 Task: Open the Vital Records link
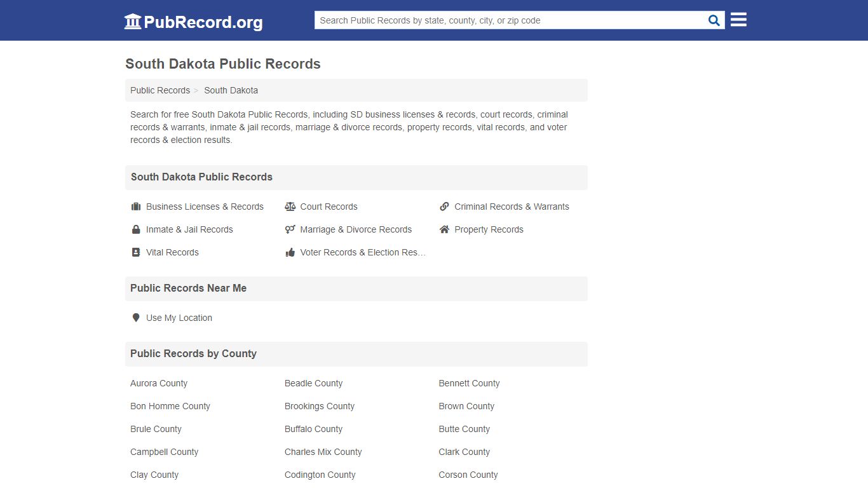(x=172, y=252)
